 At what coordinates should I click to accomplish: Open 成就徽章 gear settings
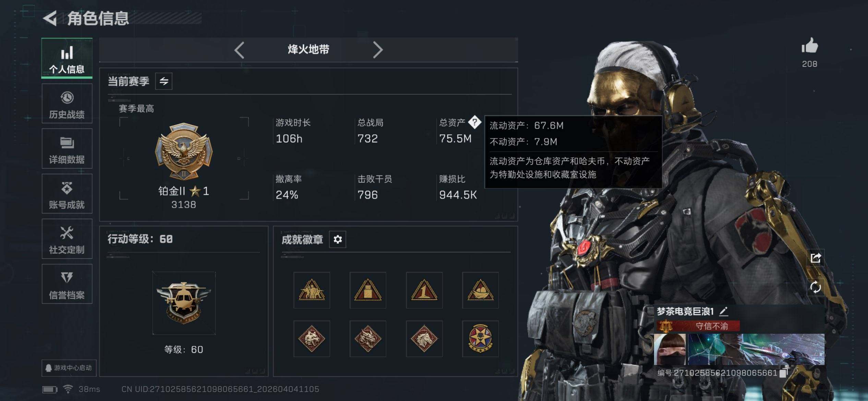(337, 239)
